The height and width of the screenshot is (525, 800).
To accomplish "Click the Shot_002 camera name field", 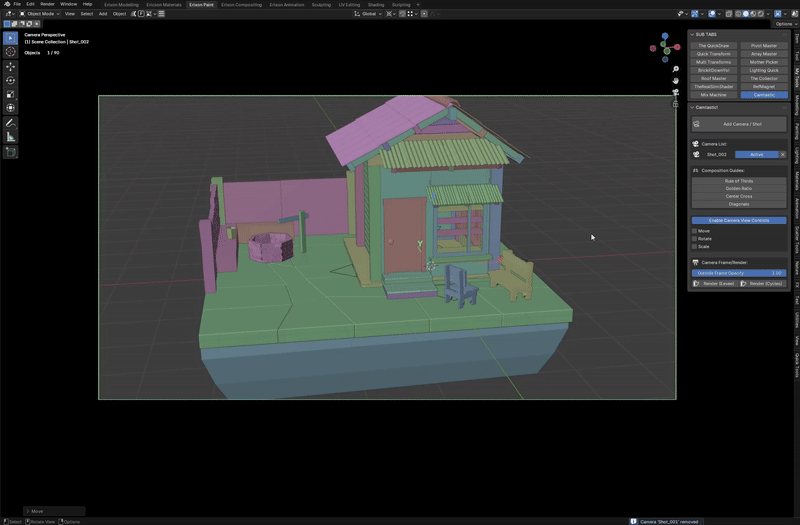I will point(717,155).
